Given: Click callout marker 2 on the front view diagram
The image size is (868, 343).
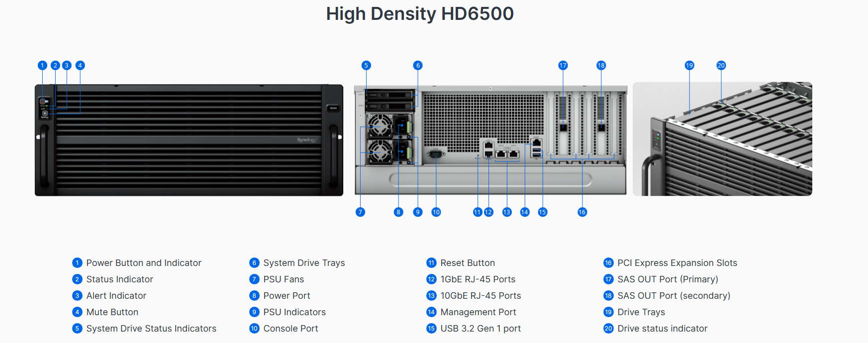Looking at the screenshot, I should click(x=55, y=65).
